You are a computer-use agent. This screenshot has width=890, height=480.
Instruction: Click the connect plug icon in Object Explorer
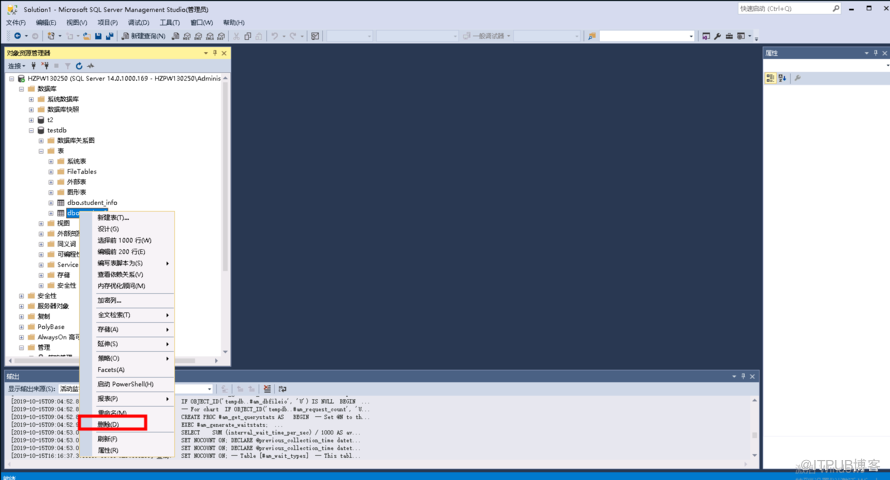pyautogui.click(x=33, y=66)
